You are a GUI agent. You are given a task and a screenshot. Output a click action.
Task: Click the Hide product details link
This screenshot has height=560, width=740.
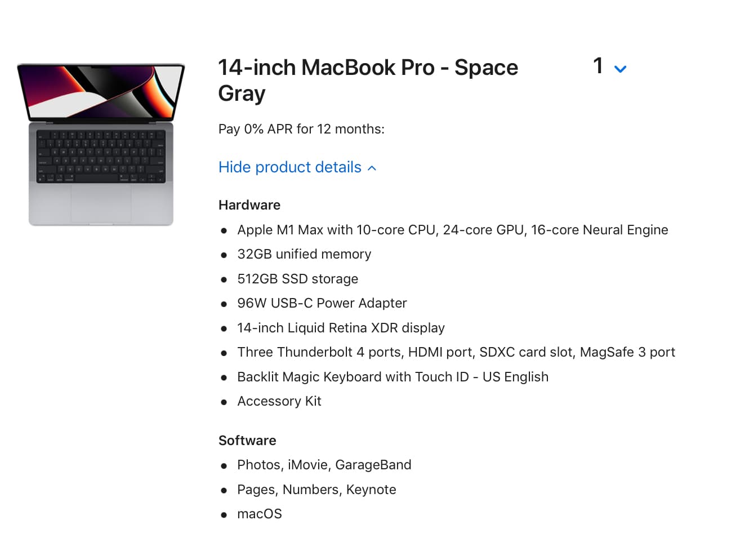pos(289,167)
